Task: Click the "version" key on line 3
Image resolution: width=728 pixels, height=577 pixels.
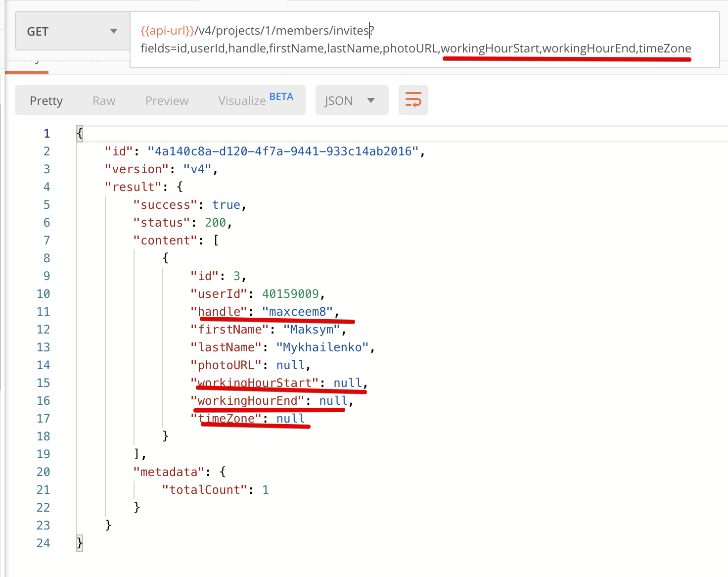Action: pyautogui.click(x=137, y=169)
